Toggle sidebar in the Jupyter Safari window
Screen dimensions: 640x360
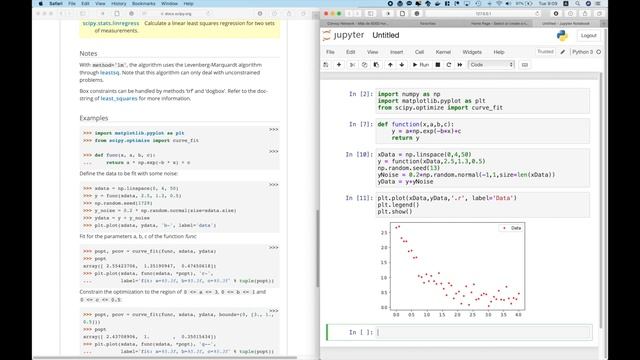point(371,13)
